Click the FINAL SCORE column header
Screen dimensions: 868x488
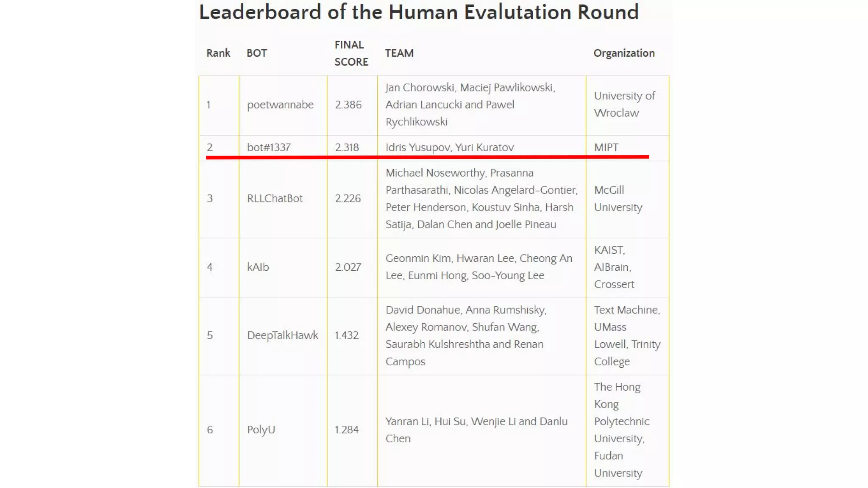351,53
